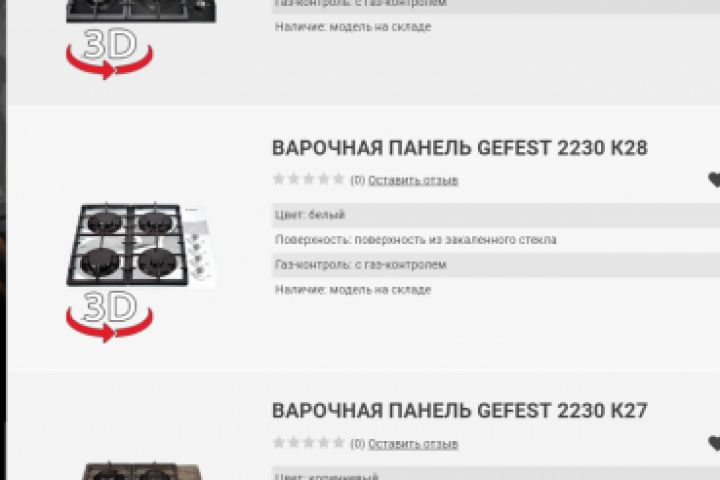Click Оставить отзыв for Gefest 2230 K28
Image resolution: width=720 pixels, height=480 pixels.
click(413, 181)
